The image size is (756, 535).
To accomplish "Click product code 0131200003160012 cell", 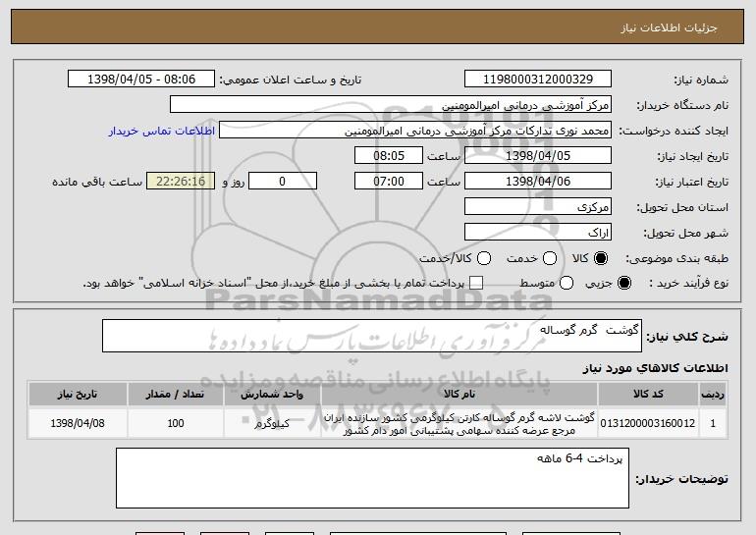I will pyautogui.click(x=648, y=423).
